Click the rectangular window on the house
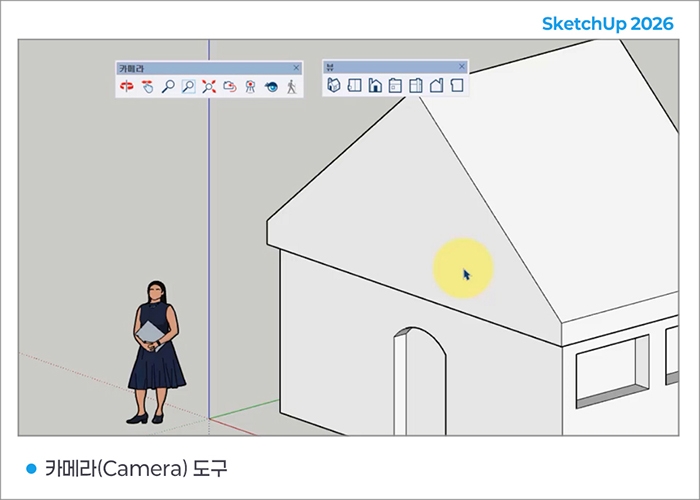 click(x=612, y=371)
